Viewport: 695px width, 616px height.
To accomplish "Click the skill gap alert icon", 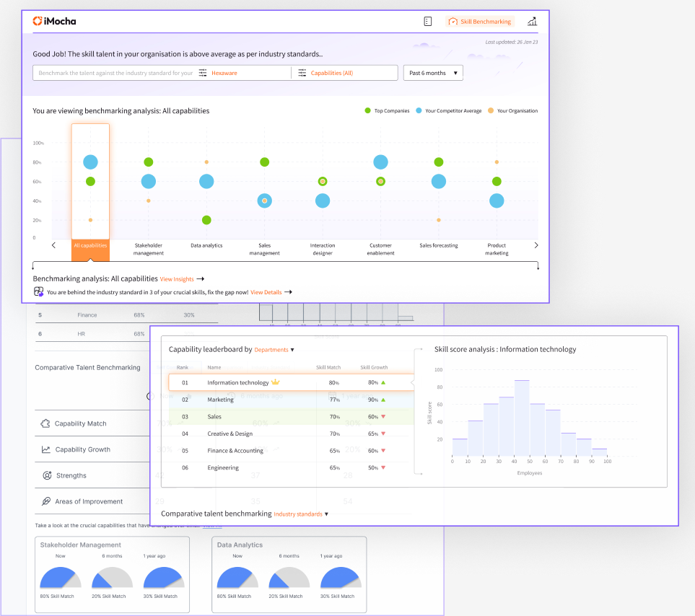I will [38, 291].
